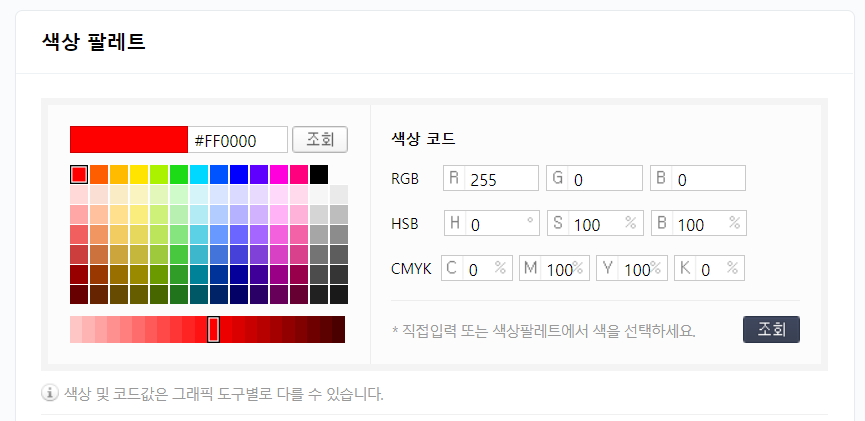Viewport: 865px width, 421px height.
Task: Focus the RGB R field showing 255
Action: pyautogui.click(x=500, y=179)
